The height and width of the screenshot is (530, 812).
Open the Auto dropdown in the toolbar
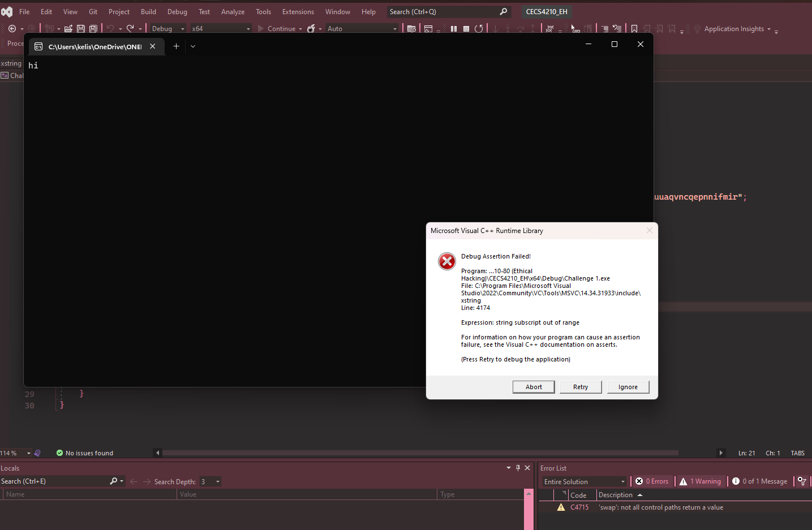point(362,29)
